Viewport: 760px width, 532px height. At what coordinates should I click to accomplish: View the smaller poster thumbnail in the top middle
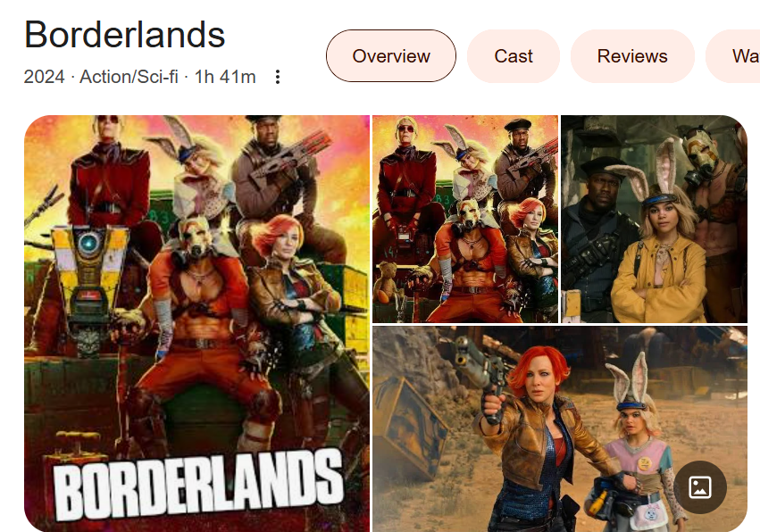[465, 219]
